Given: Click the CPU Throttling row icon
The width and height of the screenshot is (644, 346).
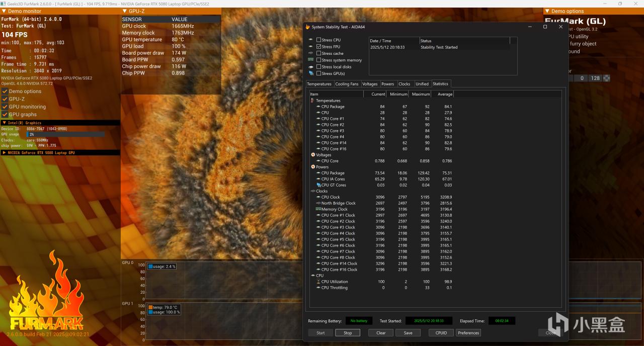Looking at the screenshot, I should [318, 288].
